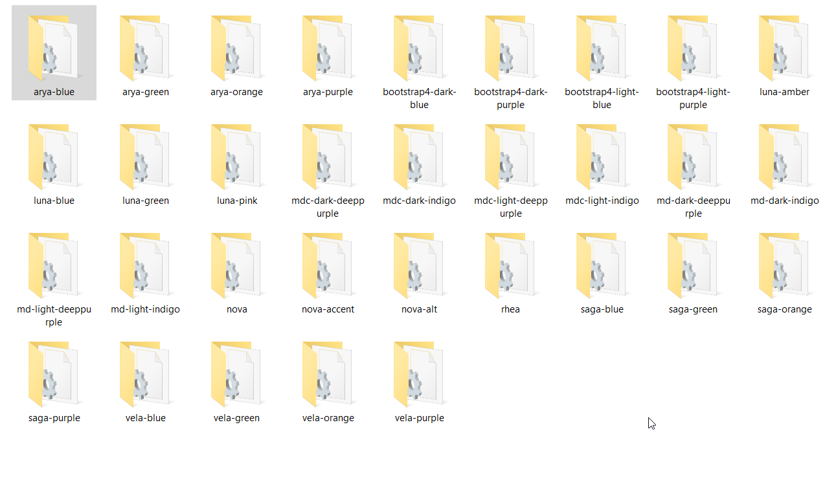
Task: Click the 'vela-orange' name text
Action: pyautogui.click(x=328, y=418)
